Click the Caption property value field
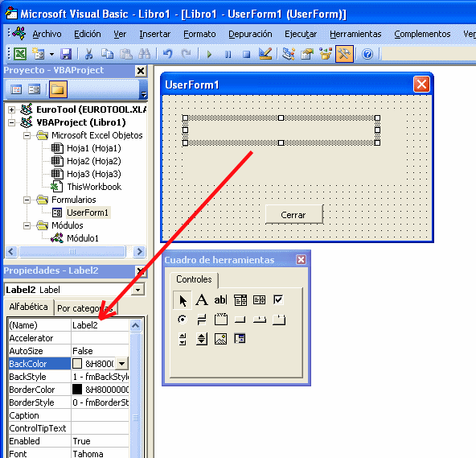476x458 pixels. [101, 415]
